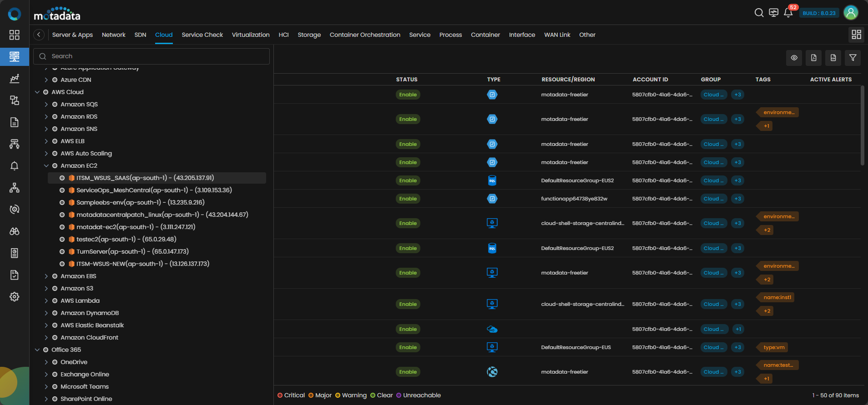
Task: Open the user profile avatar
Action: tap(851, 13)
